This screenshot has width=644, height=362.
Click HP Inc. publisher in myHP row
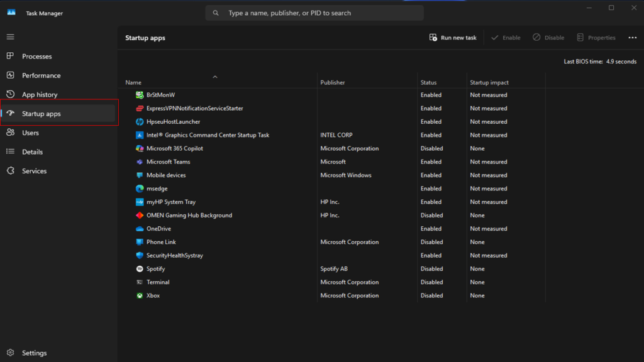point(330,202)
